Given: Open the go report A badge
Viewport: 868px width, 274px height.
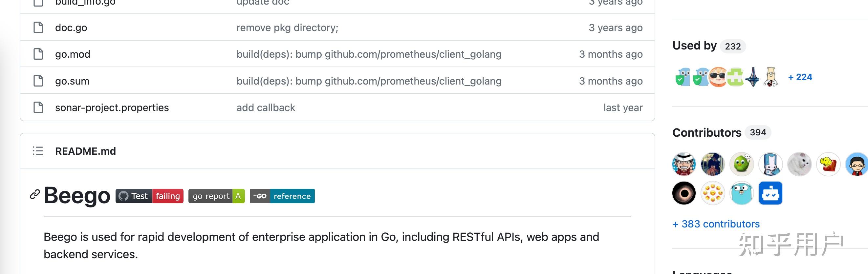Looking at the screenshot, I should tap(216, 196).
